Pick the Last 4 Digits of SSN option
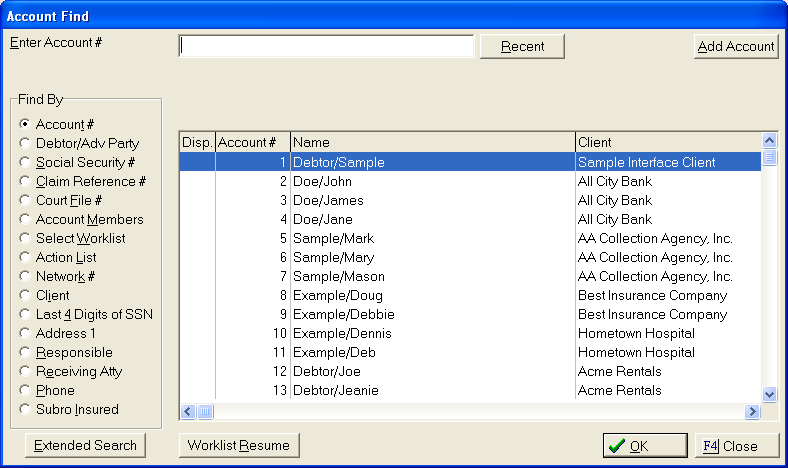The width and height of the screenshot is (788, 468). coord(25,314)
